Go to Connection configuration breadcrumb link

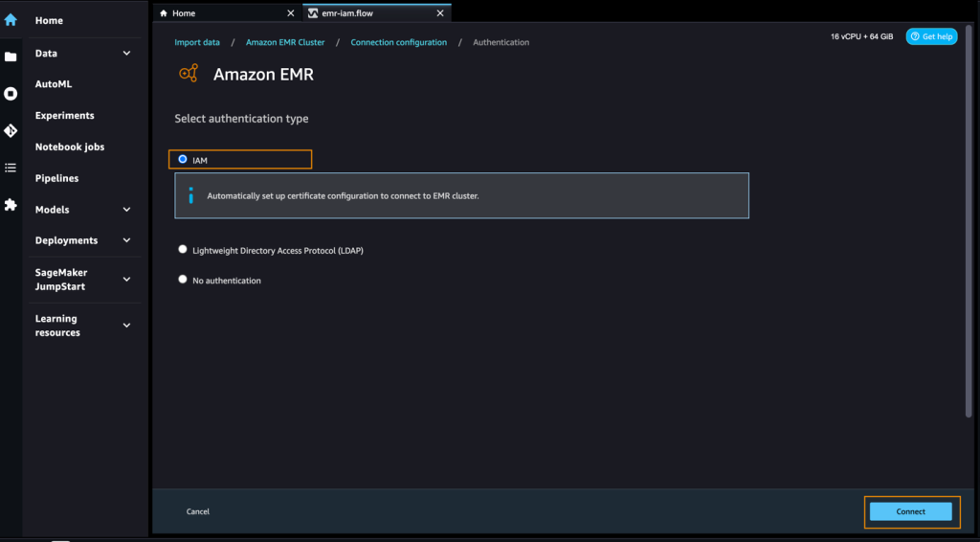click(399, 42)
